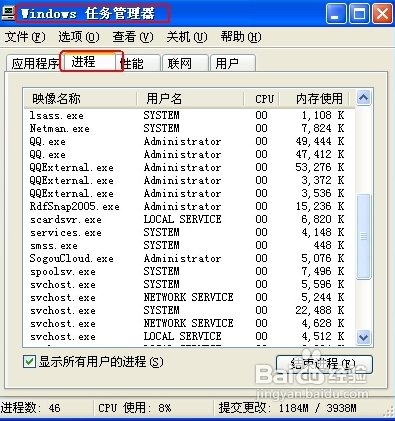Select svchost.exe using 22,488 K
Image resolution: width=395 pixels, height=421 pixels.
click(189, 310)
